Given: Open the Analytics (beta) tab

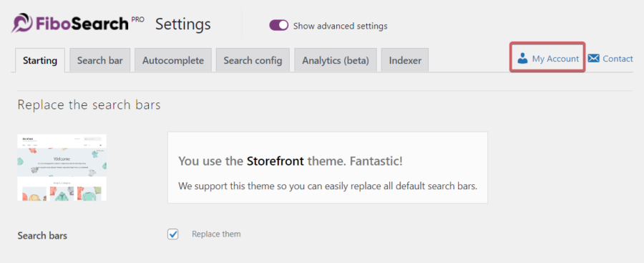Looking at the screenshot, I should [x=336, y=60].
